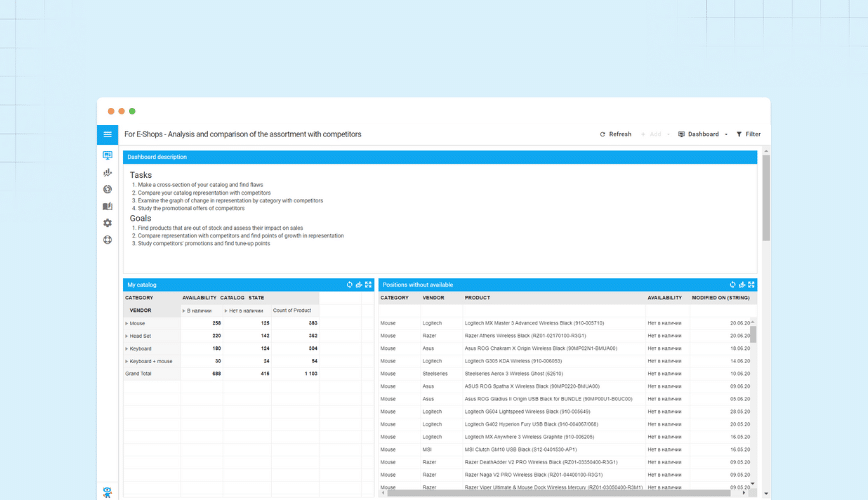Open the Filter button in top toolbar
The width and height of the screenshot is (868, 500).
(x=748, y=134)
